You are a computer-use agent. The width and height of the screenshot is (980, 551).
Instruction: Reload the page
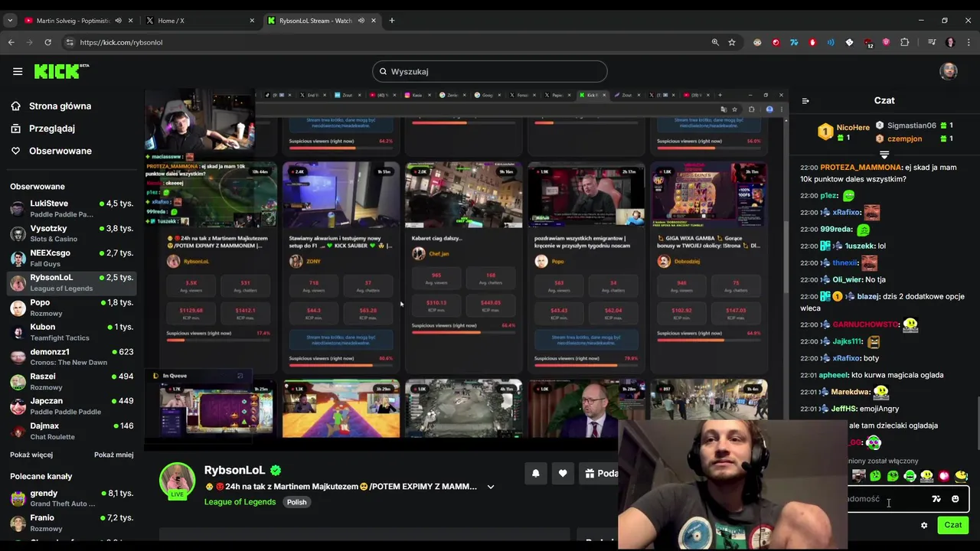click(47, 42)
